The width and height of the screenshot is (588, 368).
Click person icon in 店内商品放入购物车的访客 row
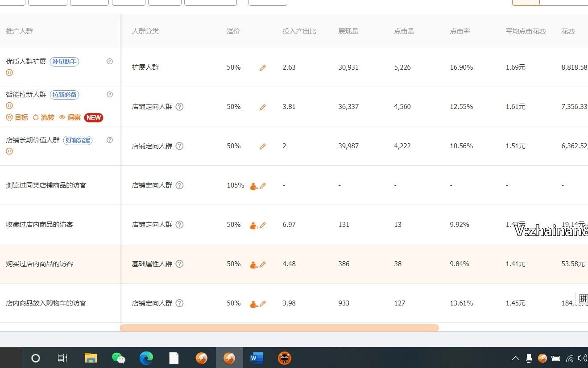tap(254, 304)
